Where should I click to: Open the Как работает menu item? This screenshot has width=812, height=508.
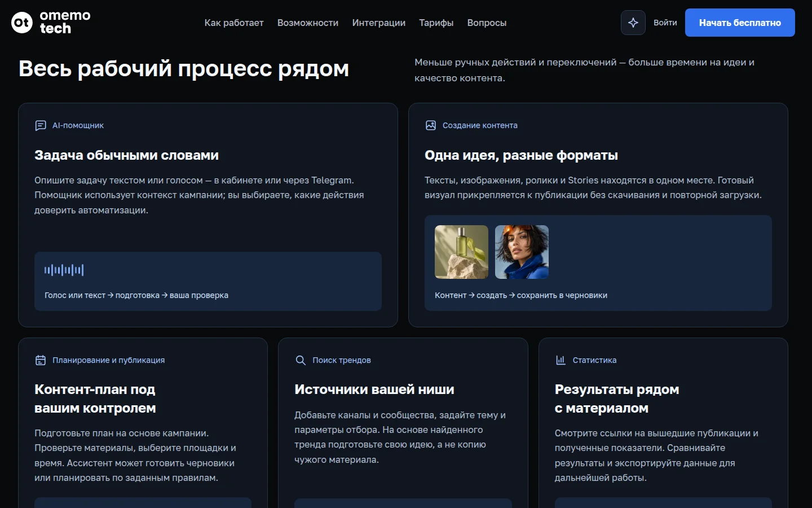234,23
